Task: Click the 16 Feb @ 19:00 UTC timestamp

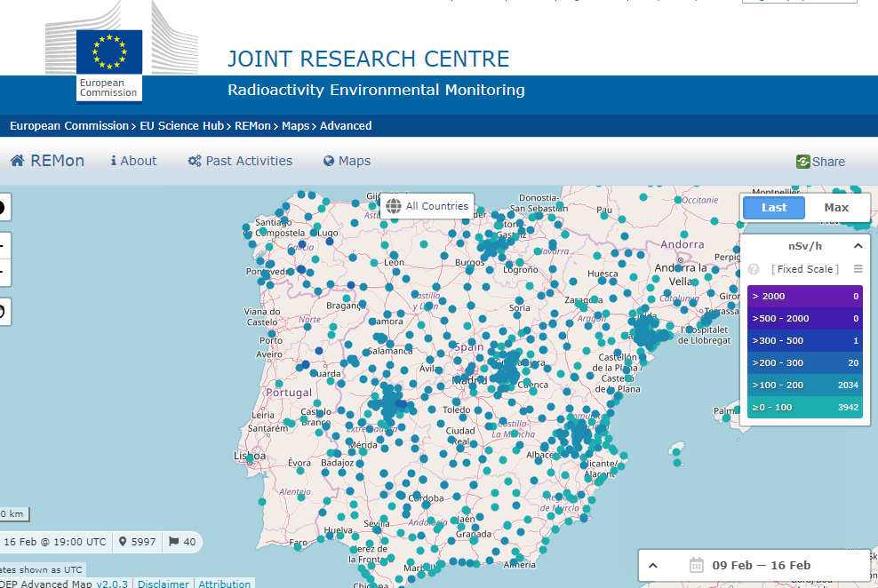Action: (54, 542)
